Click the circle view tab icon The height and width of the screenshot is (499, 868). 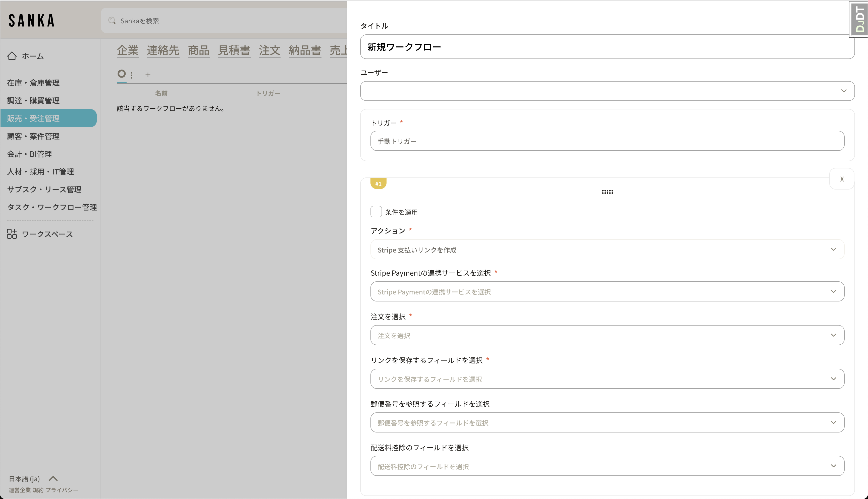tap(121, 74)
